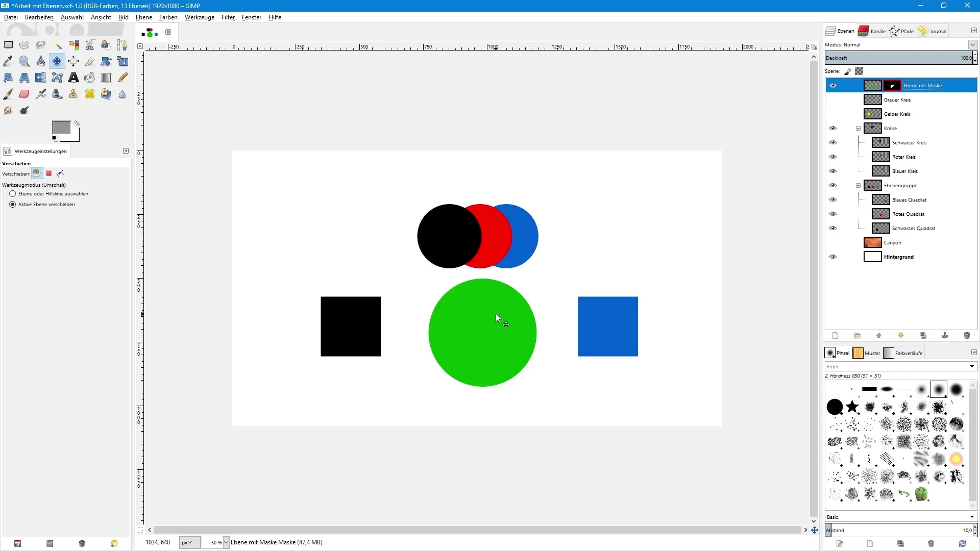This screenshot has width=980, height=551.
Task: Select the Fuzzy Select magic wand tool
Action: pyautogui.click(x=57, y=45)
